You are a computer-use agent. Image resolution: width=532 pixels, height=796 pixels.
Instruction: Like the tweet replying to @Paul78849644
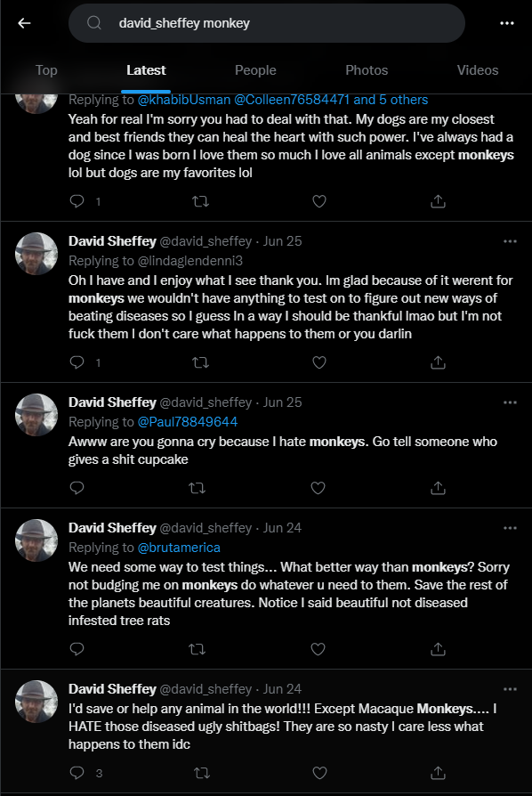(x=318, y=488)
